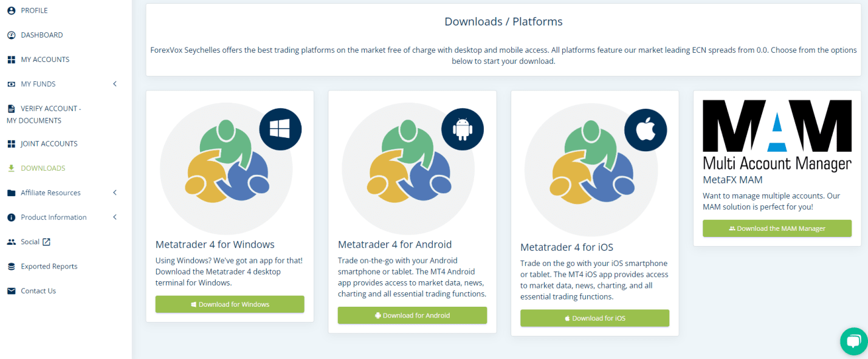The width and height of the screenshot is (868, 359).
Task: Click the Downloads / Platforms page title
Action: click(503, 22)
